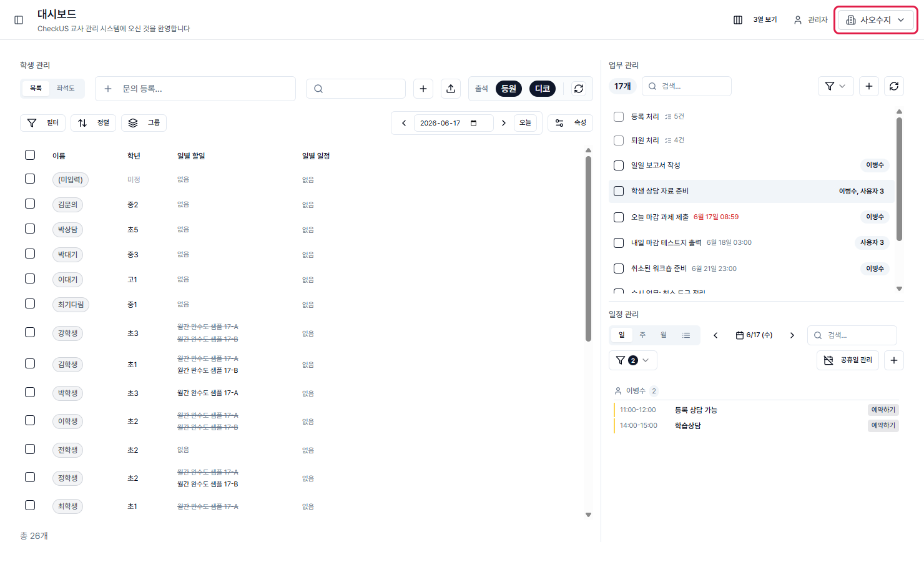
Task: Select the 일 day schedule tab
Action: [622, 335]
